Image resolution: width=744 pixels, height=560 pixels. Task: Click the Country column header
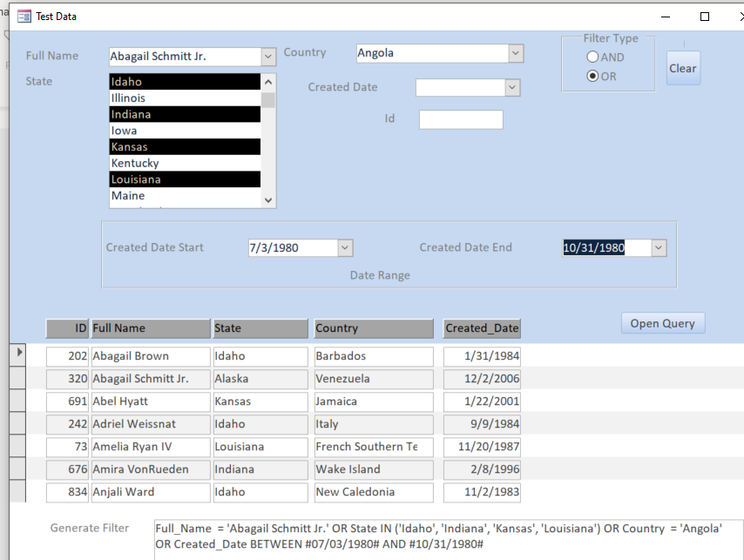tap(374, 328)
